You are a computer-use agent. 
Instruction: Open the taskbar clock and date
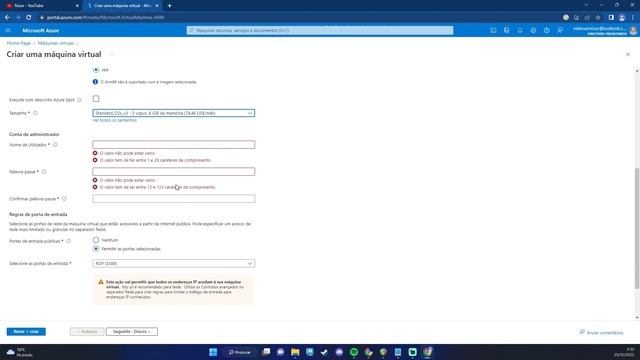click(624, 352)
